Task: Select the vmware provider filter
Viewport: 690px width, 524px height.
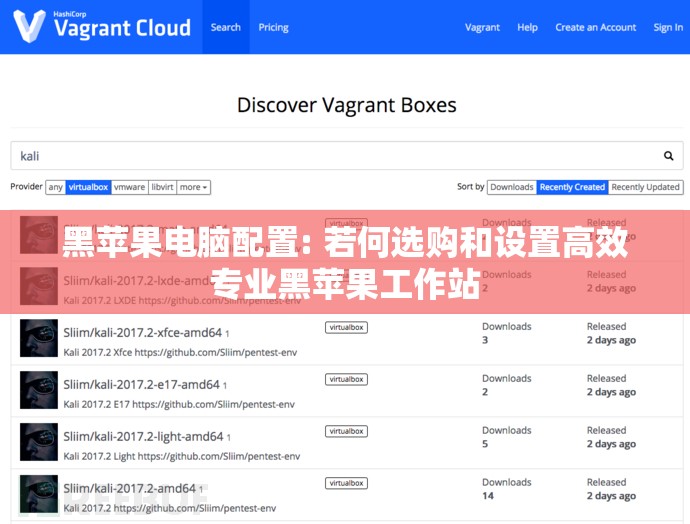Action: (x=129, y=187)
